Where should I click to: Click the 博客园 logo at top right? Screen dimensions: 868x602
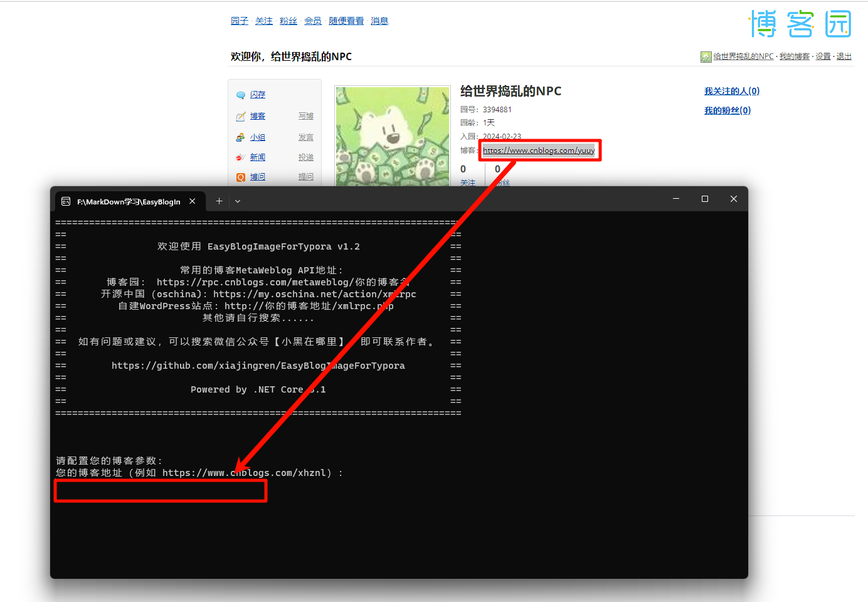800,24
